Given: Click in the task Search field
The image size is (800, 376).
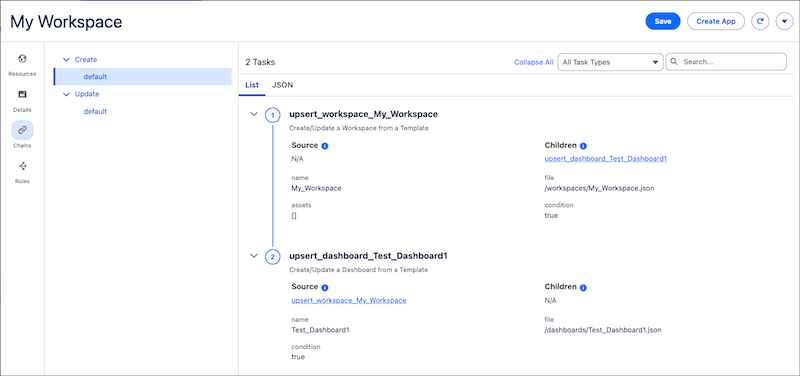Looking at the screenshot, I should click(x=726, y=62).
